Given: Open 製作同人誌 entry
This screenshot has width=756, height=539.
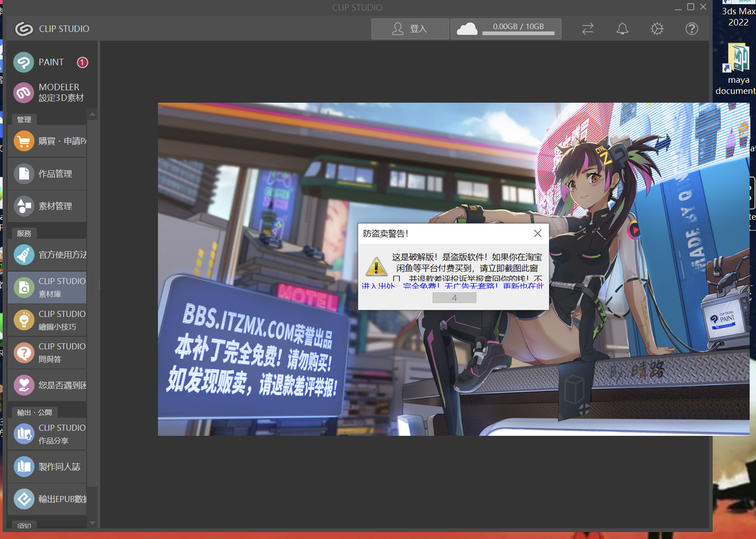Looking at the screenshot, I should click(x=47, y=466).
